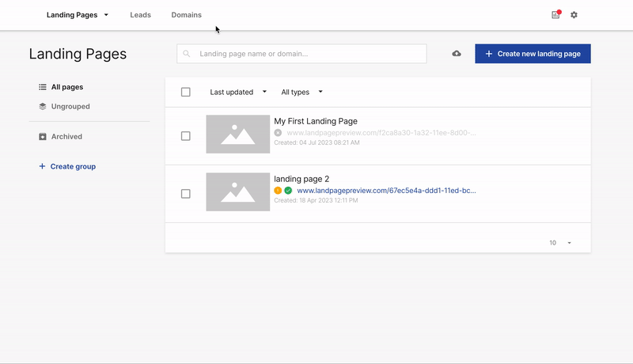Open the Domains tab

[x=187, y=15]
